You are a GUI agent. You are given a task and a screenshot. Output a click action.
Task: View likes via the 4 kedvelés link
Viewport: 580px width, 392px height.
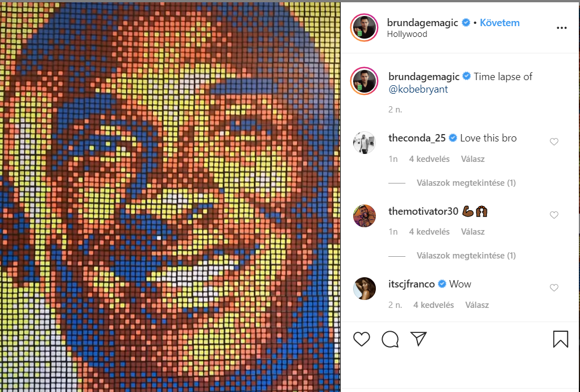pyautogui.click(x=429, y=159)
